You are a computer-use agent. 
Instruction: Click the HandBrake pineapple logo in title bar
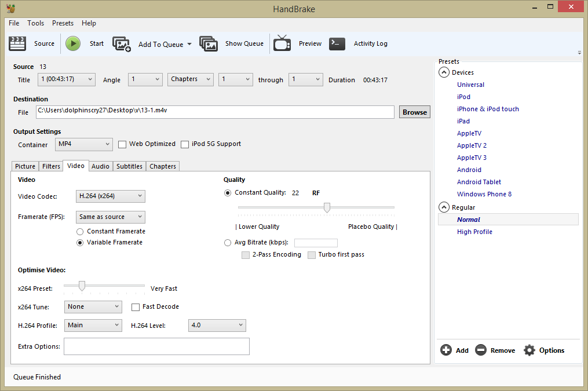point(10,8)
